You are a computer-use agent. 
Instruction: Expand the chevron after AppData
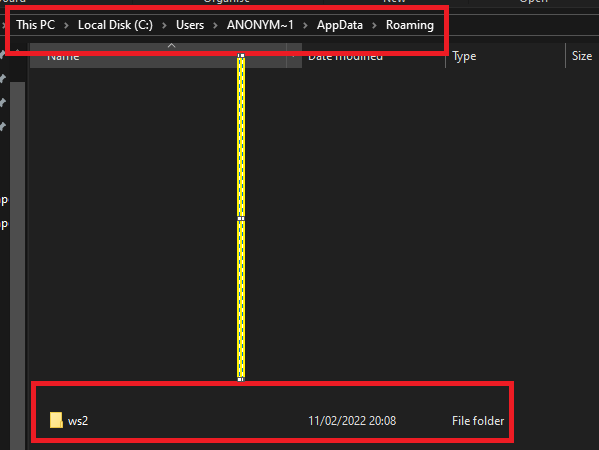tap(374, 25)
